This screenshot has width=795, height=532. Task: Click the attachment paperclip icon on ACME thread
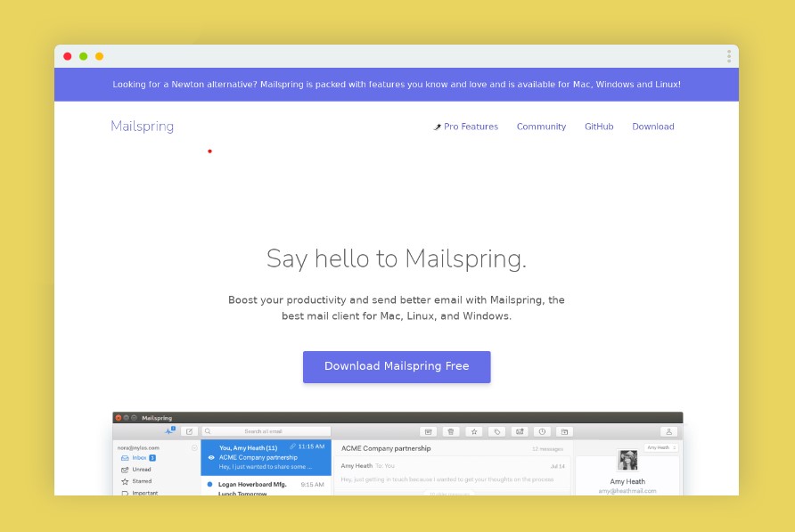click(292, 446)
